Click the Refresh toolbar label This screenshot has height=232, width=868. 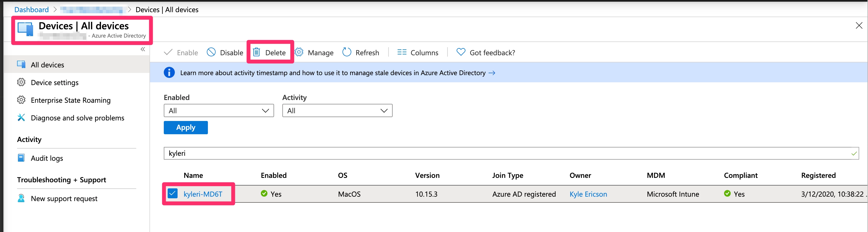click(x=367, y=53)
